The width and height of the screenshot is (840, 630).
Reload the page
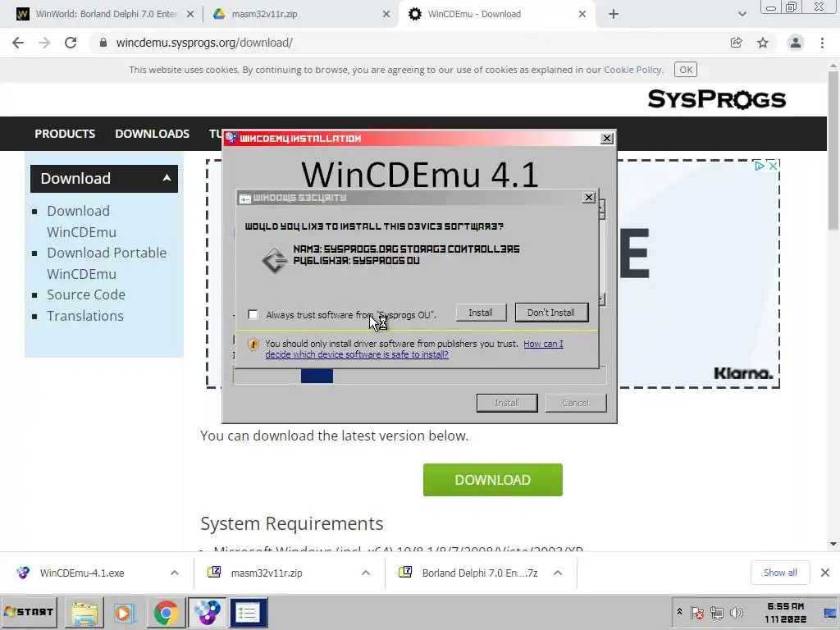(x=71, y=43)
